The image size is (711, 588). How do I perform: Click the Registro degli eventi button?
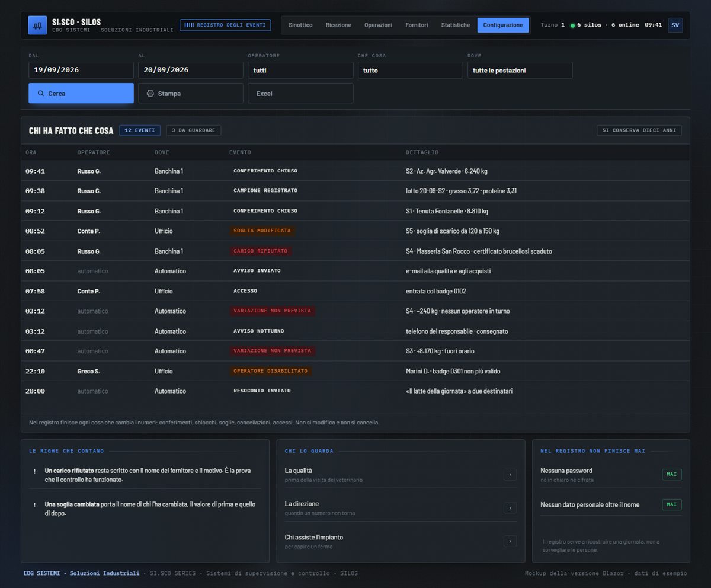click(225, 25)
